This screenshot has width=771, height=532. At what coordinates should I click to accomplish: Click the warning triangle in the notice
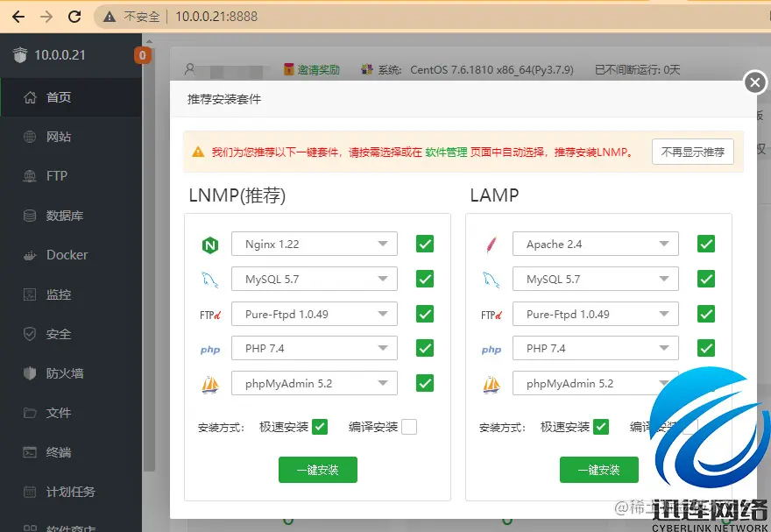[x=198, y=152]
